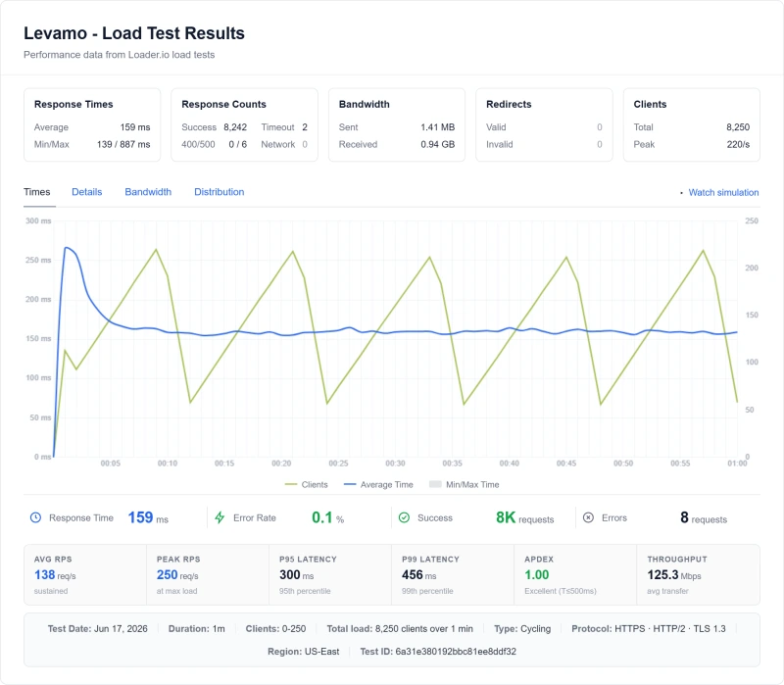Viewport: 784px width, 685px height.
Task: Click the 01:00 time axis label
Action: (737, 464)
